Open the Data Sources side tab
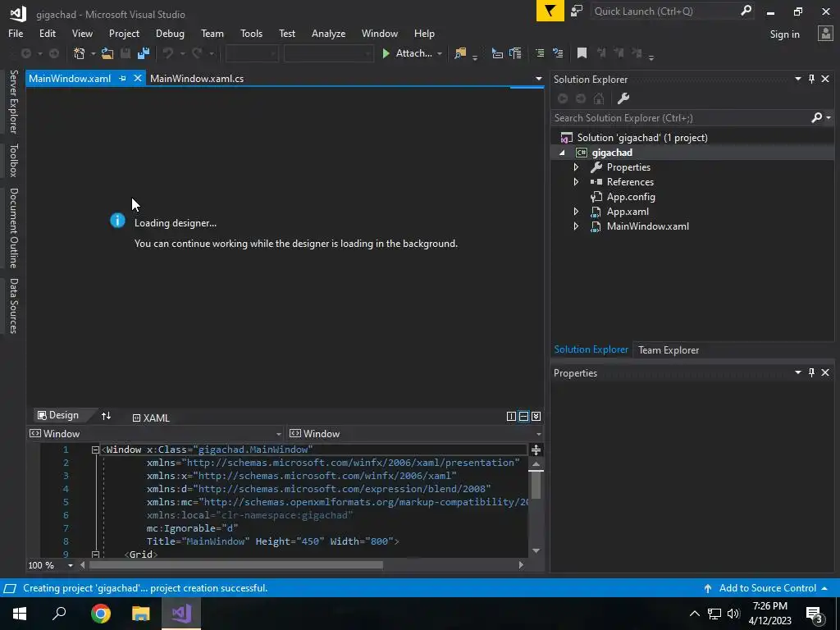 click(x=13, y=305)
